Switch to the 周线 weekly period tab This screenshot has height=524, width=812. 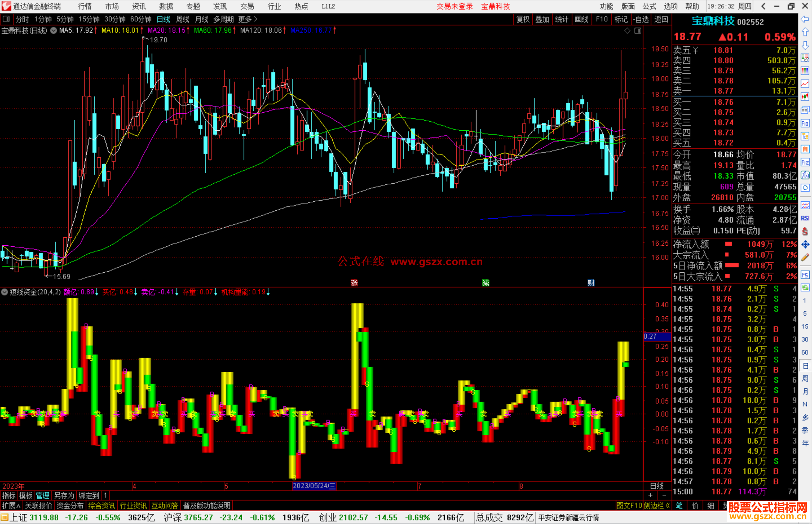pyautogui.click(x=183, y=19)
